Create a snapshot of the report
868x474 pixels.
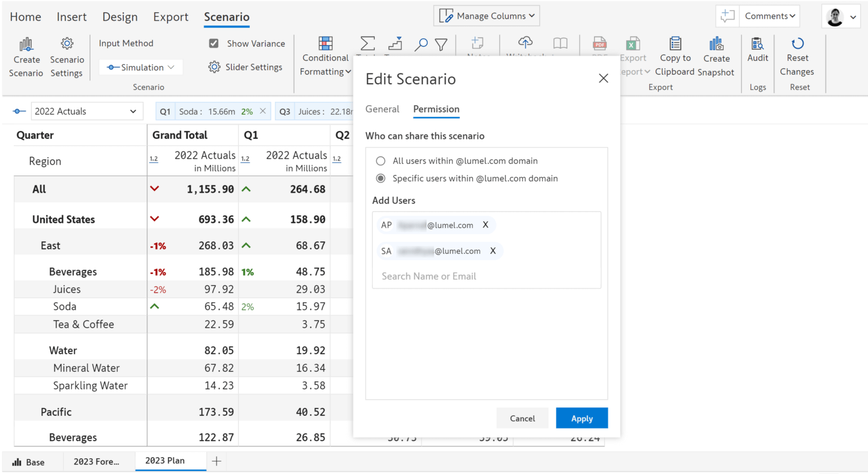716,56
